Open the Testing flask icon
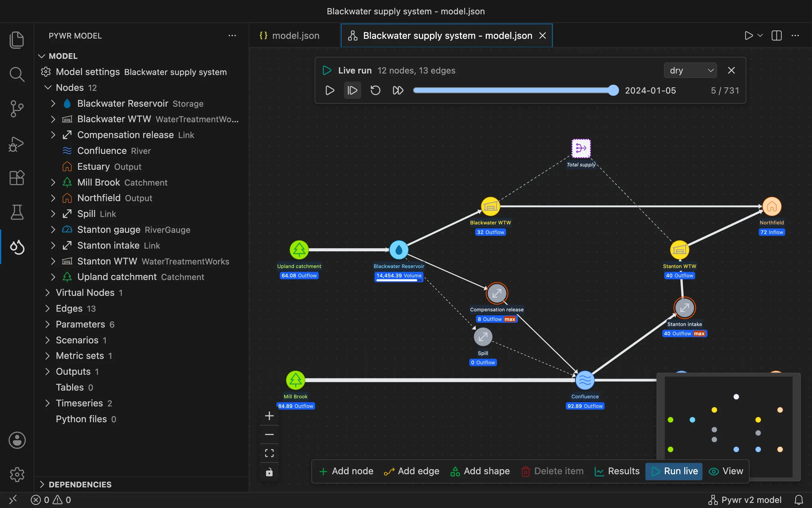 point(17,212)
